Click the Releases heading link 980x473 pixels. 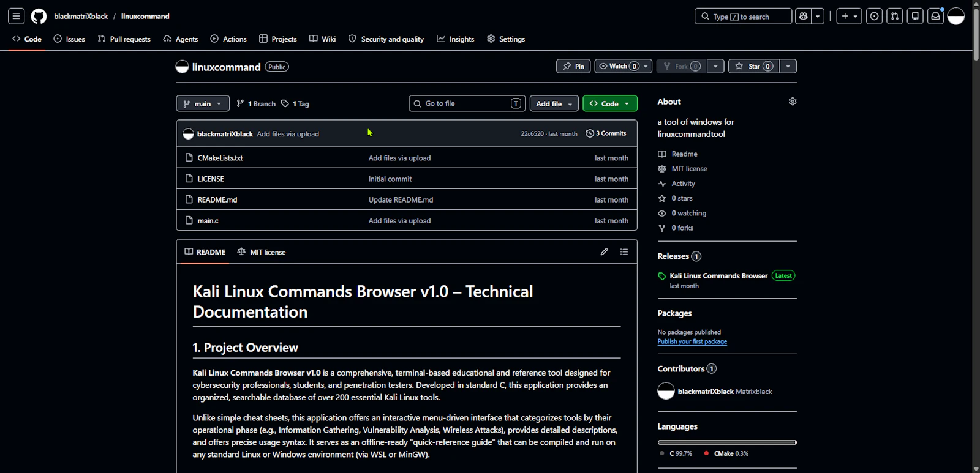(x=673, y=256)
